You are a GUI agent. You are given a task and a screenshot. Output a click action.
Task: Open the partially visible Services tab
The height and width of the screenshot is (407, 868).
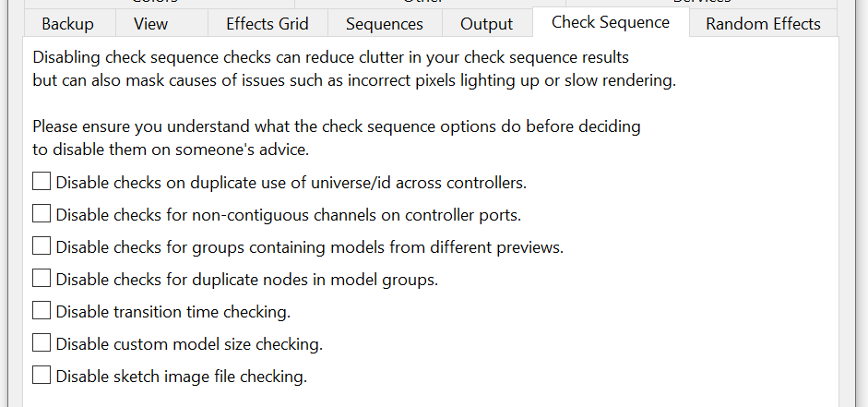[x=703, y=3]
